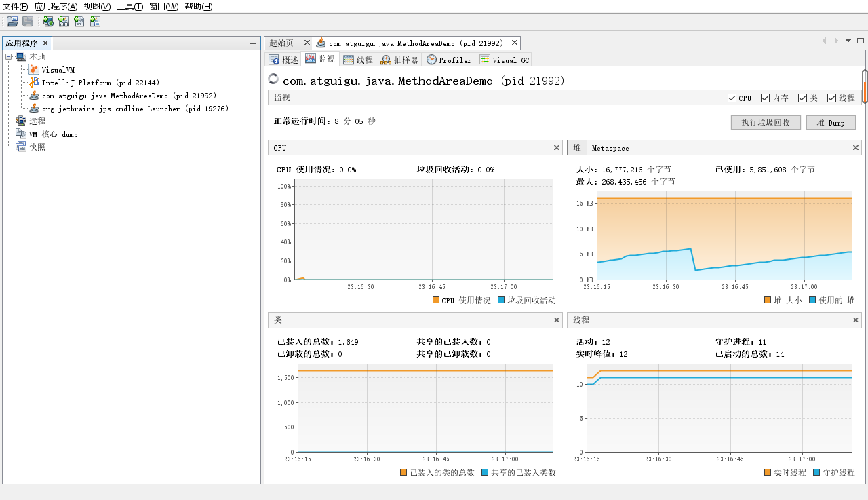The width and height of the screenshot is (868, 500).
Task: Click the 远程 remote hosts icon
Action: [21, 121]
